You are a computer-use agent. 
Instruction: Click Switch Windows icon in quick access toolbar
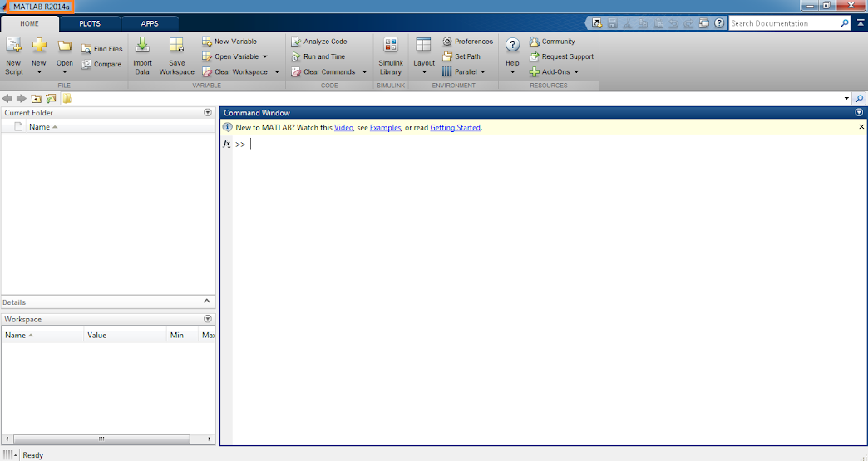(x=703, y=23)
